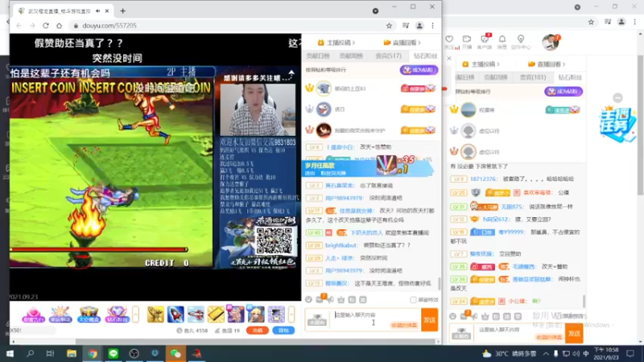
Task: Toggle the 屏蔽特效 checkbox
Action: pos(413,299)
